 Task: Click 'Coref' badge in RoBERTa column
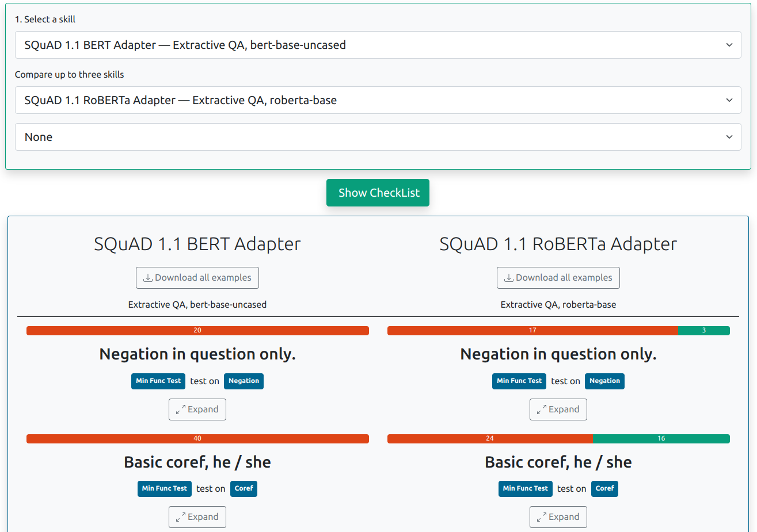click(x=604, y=489)
